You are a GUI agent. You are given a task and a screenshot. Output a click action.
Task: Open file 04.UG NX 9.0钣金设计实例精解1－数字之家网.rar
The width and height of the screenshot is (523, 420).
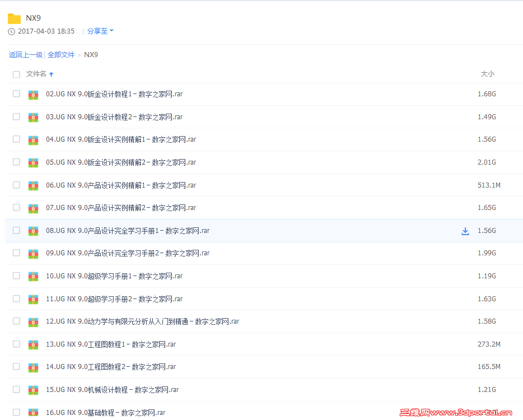[x=121, y=139]
